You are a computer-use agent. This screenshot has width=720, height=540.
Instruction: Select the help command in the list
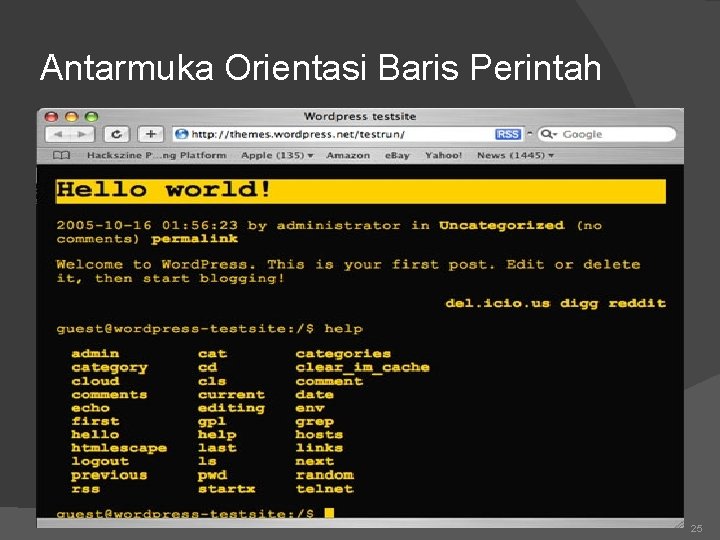217,435
